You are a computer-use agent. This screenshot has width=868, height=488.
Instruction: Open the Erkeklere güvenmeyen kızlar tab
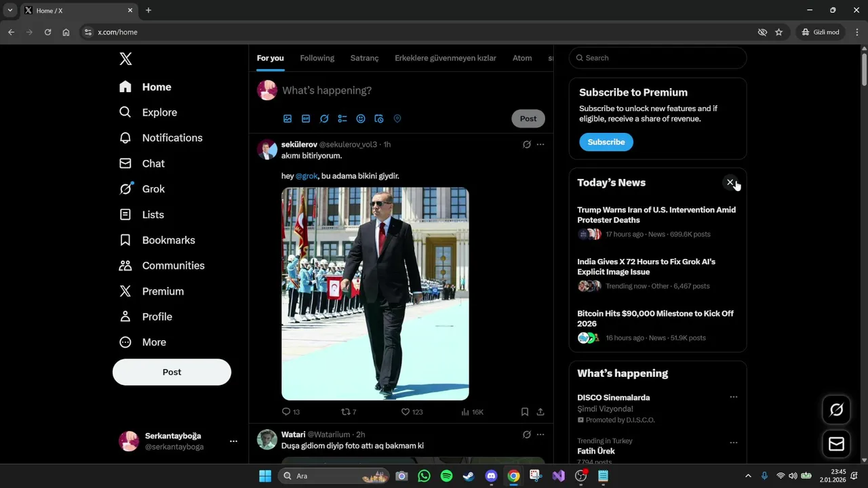pos(446,58)
